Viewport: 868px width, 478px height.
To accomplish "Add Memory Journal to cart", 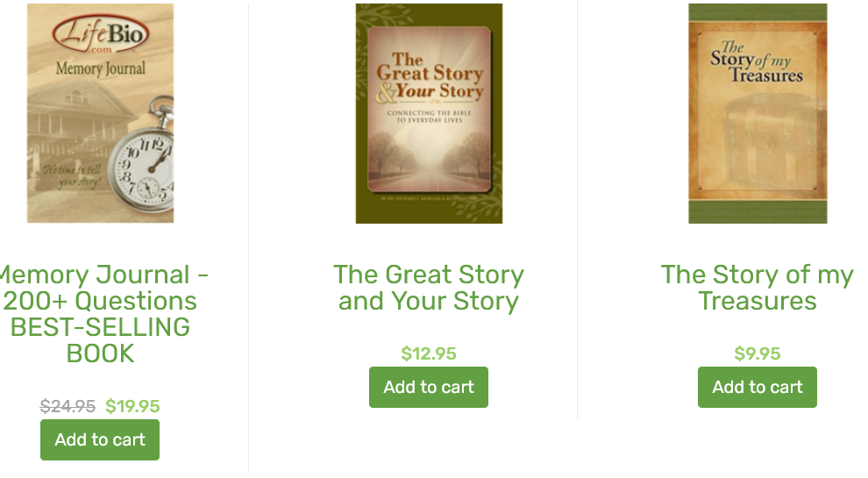I will point(100,439).
